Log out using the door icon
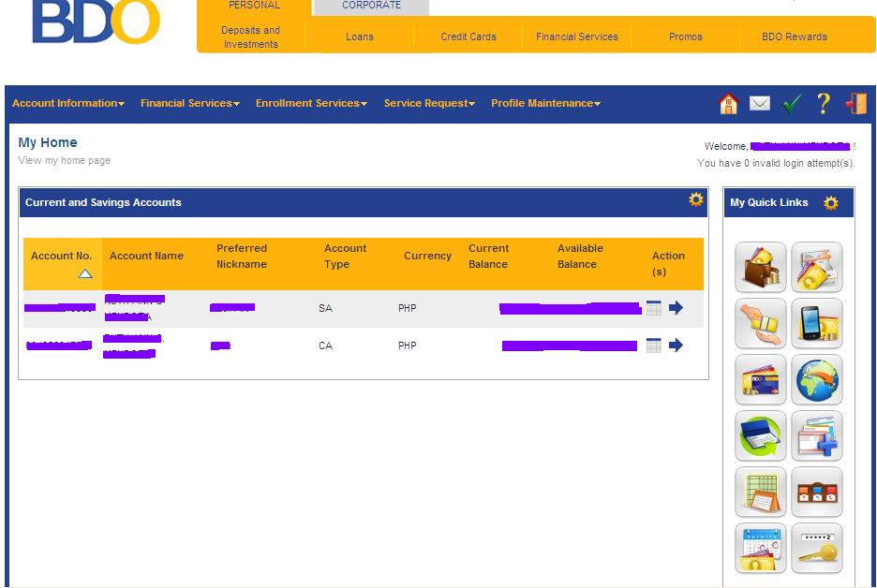 (855, 103)
